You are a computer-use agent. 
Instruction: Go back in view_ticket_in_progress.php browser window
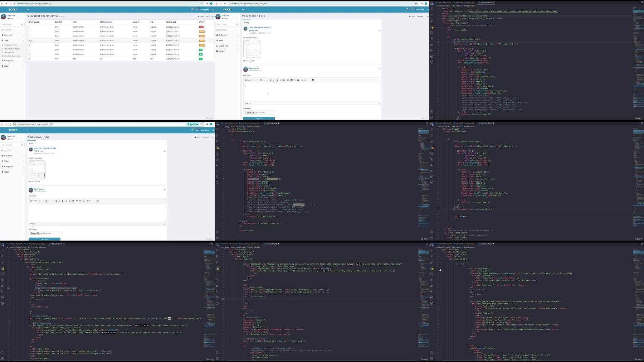click(x=2, y=4)
